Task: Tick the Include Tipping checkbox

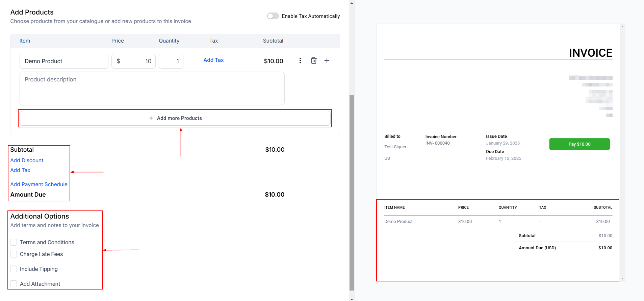Action: click(14, 269)
